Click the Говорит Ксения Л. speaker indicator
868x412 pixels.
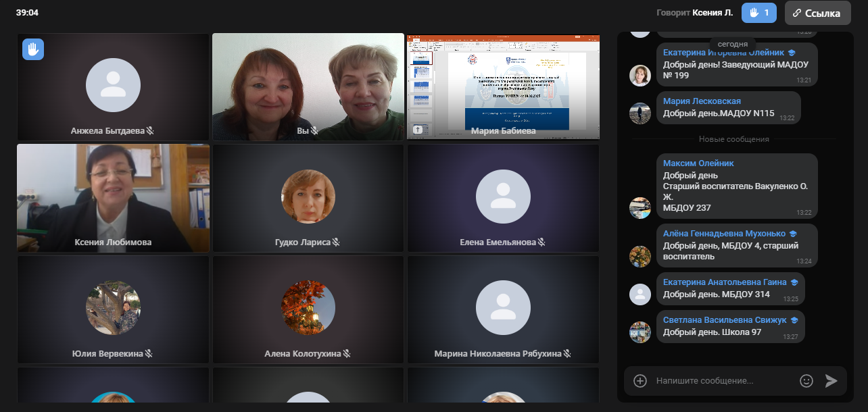point(694,13)
